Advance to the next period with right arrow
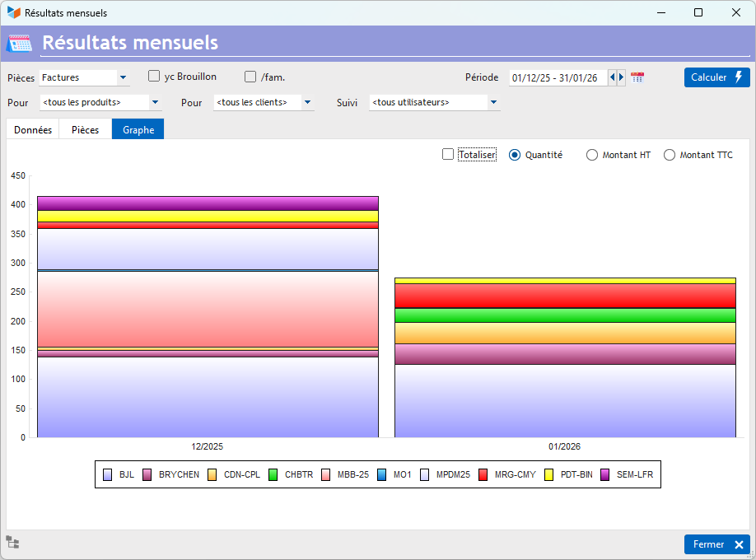Image resolution: width=756 pixels, height=560 pixels. pyautogui.click(x=622, y=77)
